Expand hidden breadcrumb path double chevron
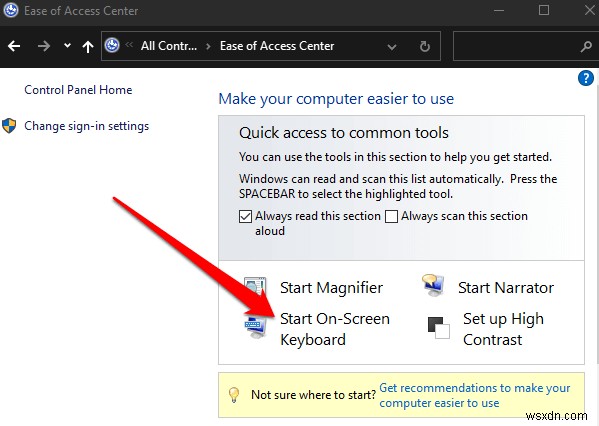This screenshot has width=599, height=426. [129, 45]
